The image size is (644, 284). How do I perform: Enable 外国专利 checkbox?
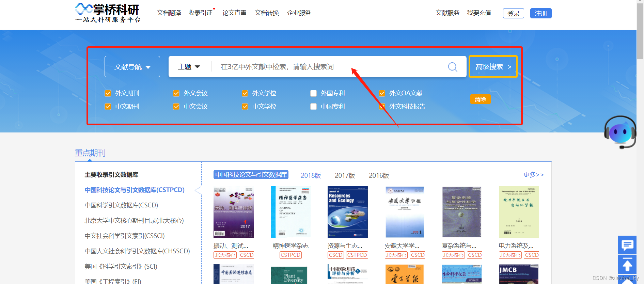pyautogui.click(x=314, y=93)
